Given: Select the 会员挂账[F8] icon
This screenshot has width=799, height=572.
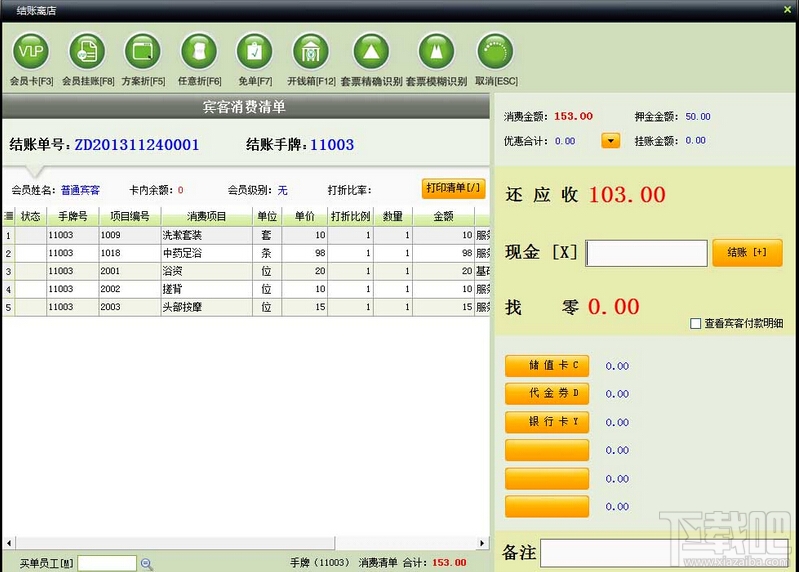Looking at the screenshot, I should tap(87, 51).
